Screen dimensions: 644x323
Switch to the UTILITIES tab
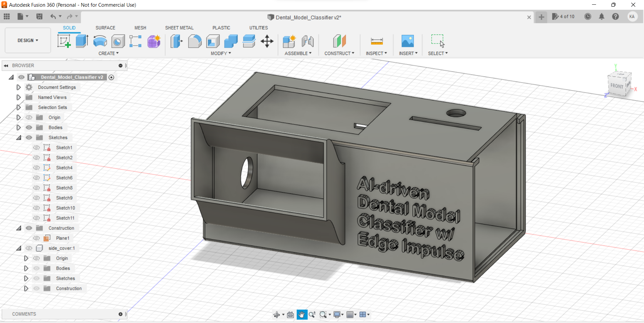(x=259, y=28)
